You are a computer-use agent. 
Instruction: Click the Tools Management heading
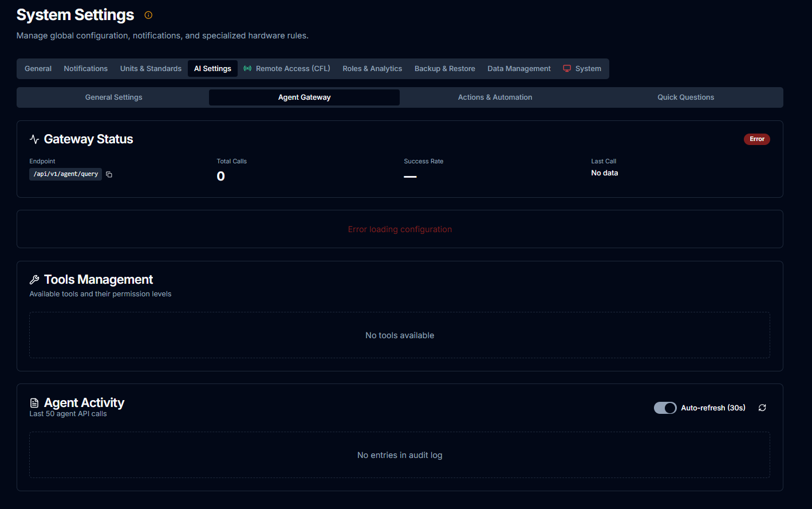coord(98,280)
